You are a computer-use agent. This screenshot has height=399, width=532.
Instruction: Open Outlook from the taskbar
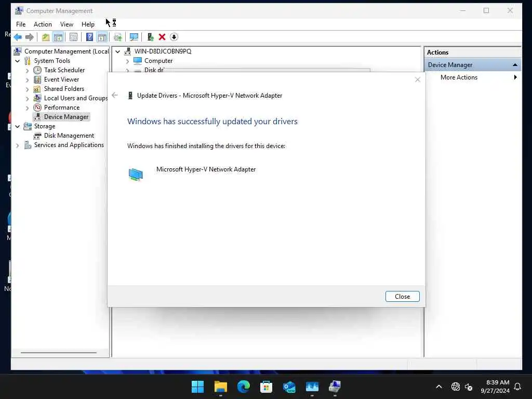click(x=289, y=387)
